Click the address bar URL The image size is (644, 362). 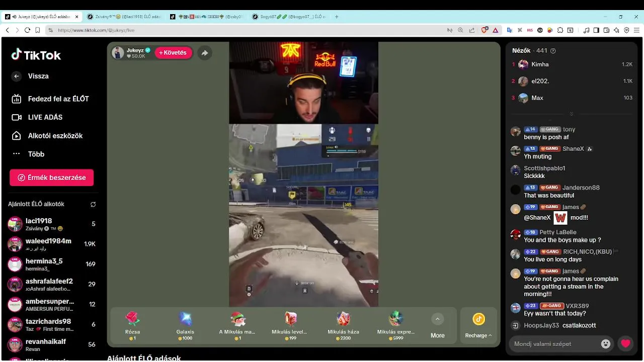tap(96, 30)
